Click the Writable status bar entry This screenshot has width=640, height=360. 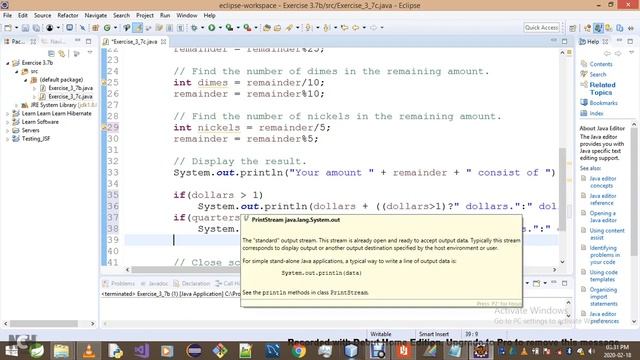coord(380,334)
